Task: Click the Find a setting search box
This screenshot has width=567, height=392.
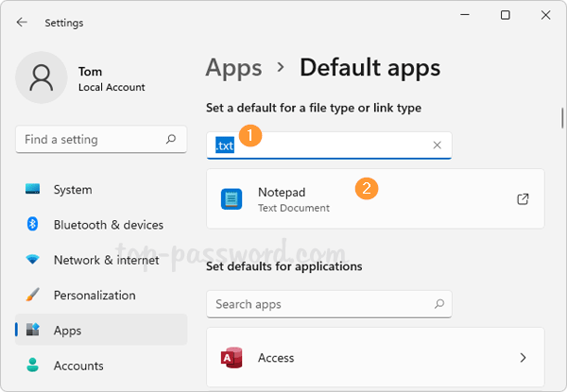Action: (x=92, y=140)
